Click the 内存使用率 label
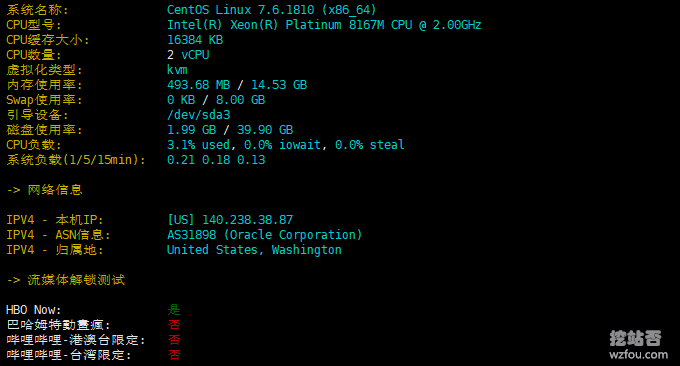 tap(44, 85)
